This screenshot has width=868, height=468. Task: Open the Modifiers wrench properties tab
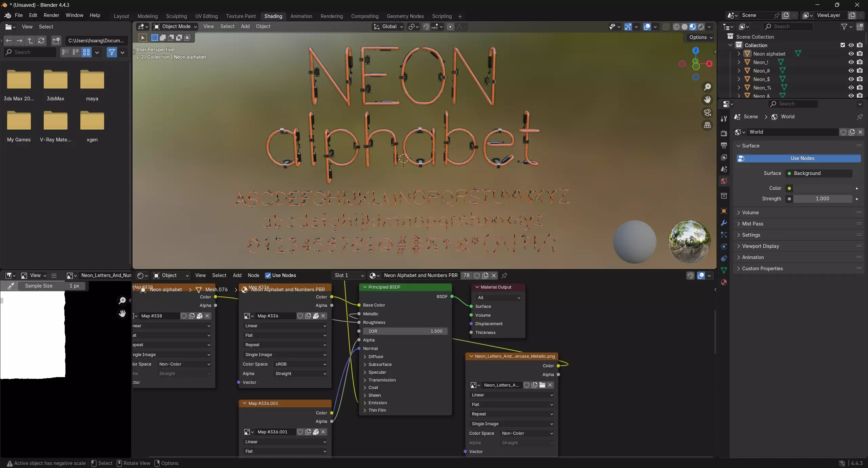pos(724,223)
